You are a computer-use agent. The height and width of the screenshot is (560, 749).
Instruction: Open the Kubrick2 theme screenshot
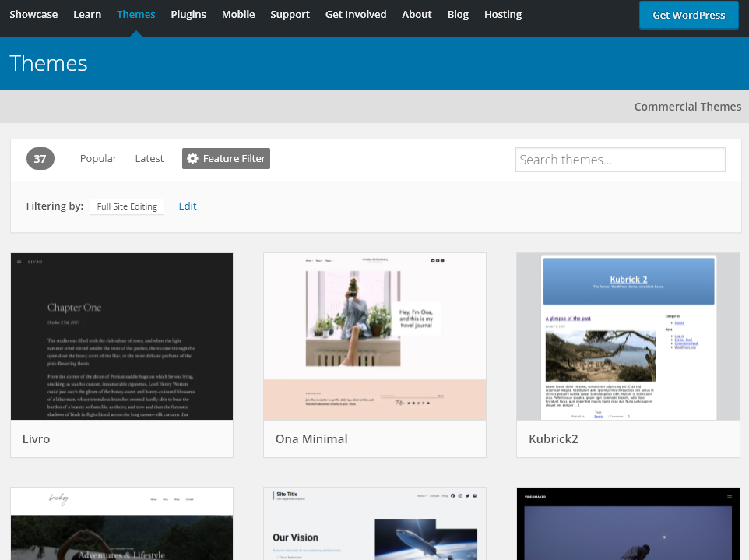coord(628,336)
